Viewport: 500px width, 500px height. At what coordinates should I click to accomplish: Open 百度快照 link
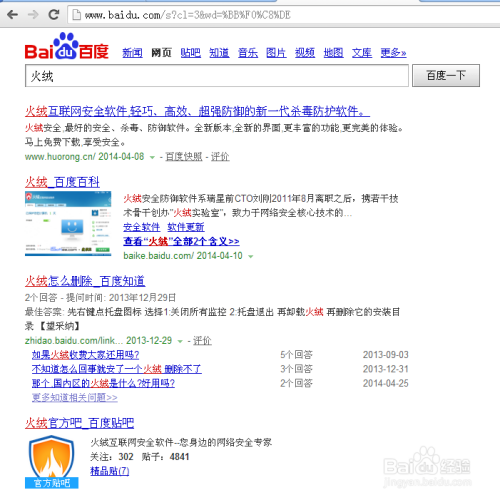[x=184, y=156]
